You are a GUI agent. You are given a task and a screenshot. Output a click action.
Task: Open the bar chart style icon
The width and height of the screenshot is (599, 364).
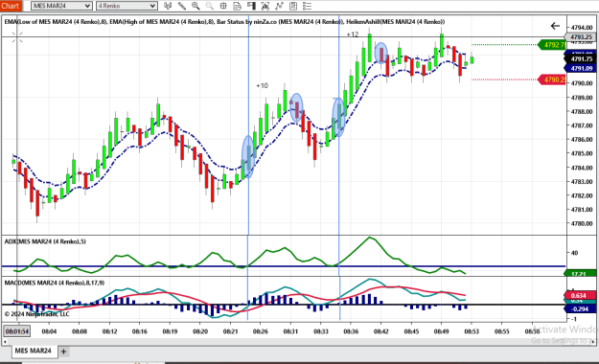point(168,6)
